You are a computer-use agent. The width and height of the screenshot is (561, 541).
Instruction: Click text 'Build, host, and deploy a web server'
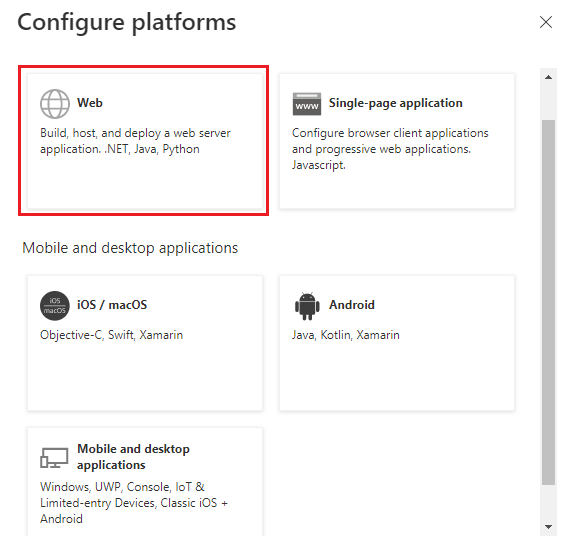click(135, 133)
